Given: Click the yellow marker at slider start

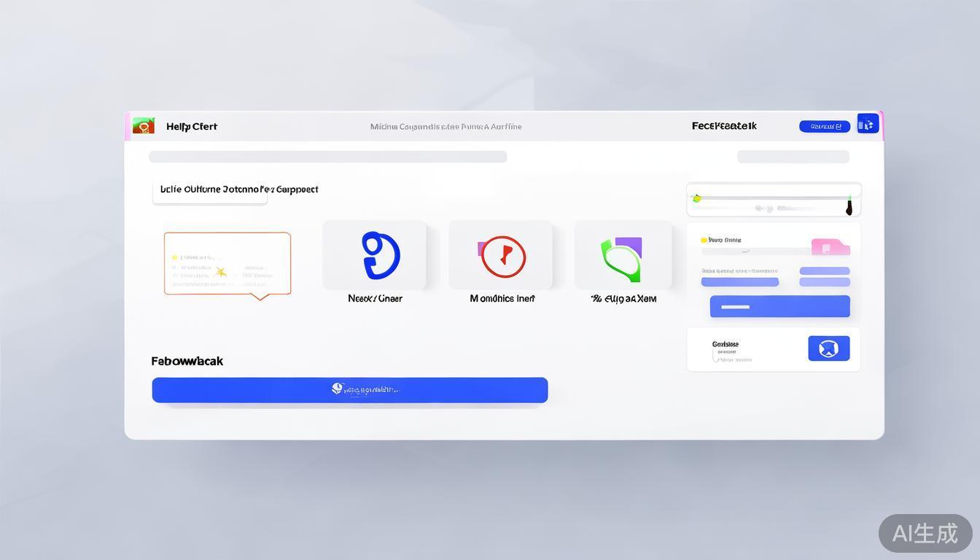Looking at the screenshot, I should click(696, 198).
